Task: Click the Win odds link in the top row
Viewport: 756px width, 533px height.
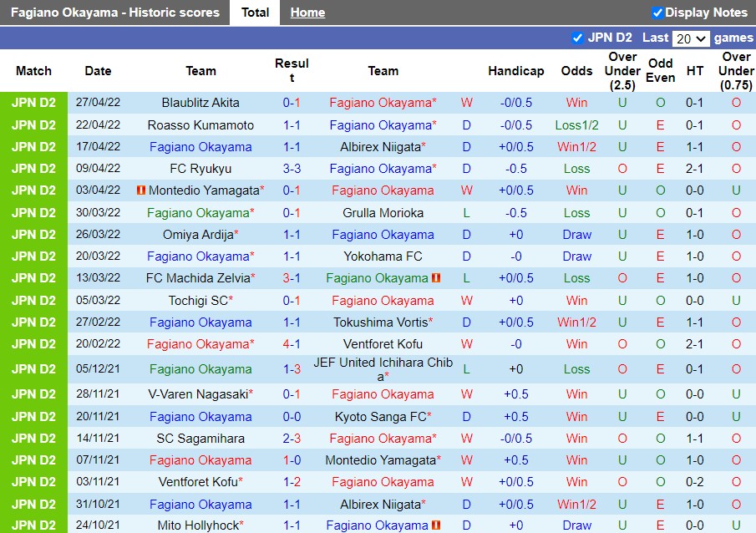Action: tap(576, 103)
